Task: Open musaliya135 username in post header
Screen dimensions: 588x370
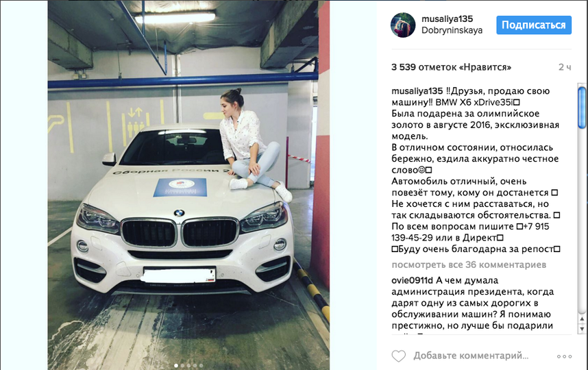Action: point(447,18)
